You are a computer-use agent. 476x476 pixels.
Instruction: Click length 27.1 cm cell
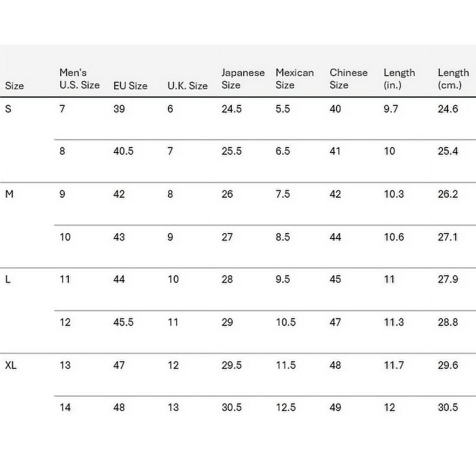click(x=447, y=237)
